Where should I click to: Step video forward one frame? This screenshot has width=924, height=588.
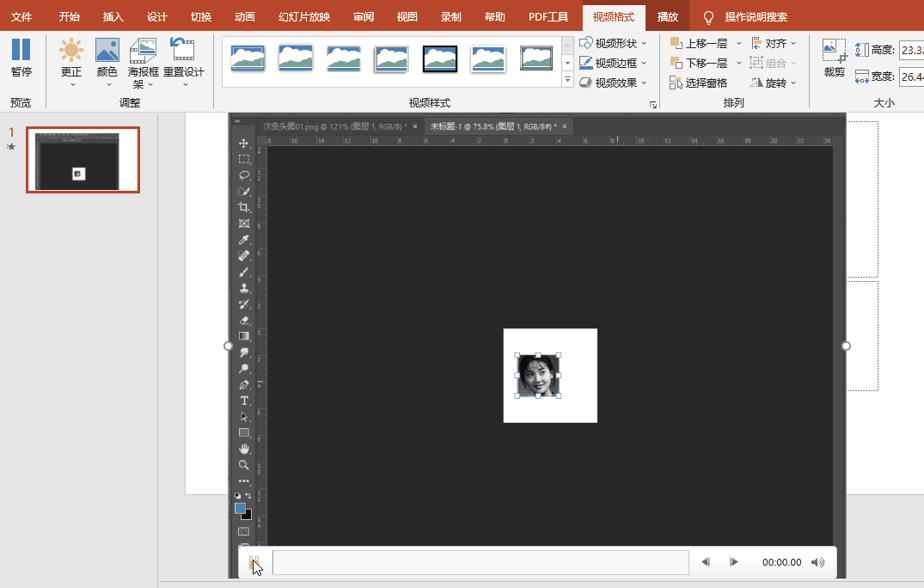pyautogui.click(x=734, y=562)
